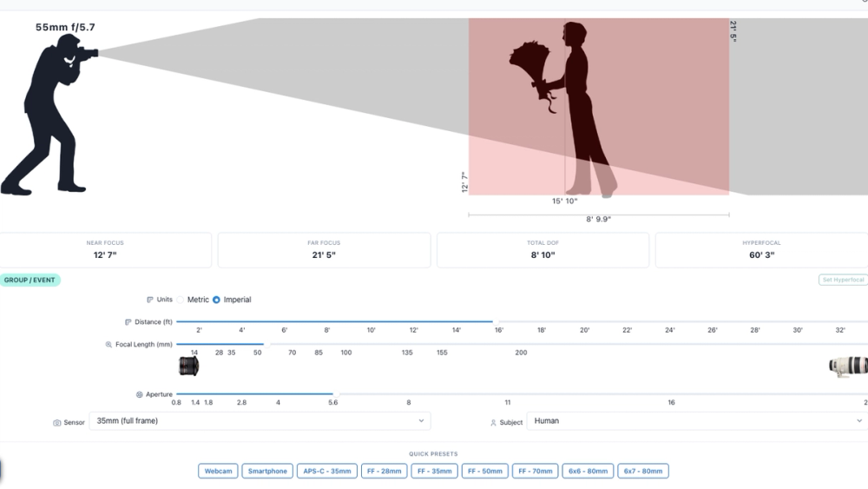Click the telephoto lens image at right
868x489 pixels.
click(x=848, y=366)
